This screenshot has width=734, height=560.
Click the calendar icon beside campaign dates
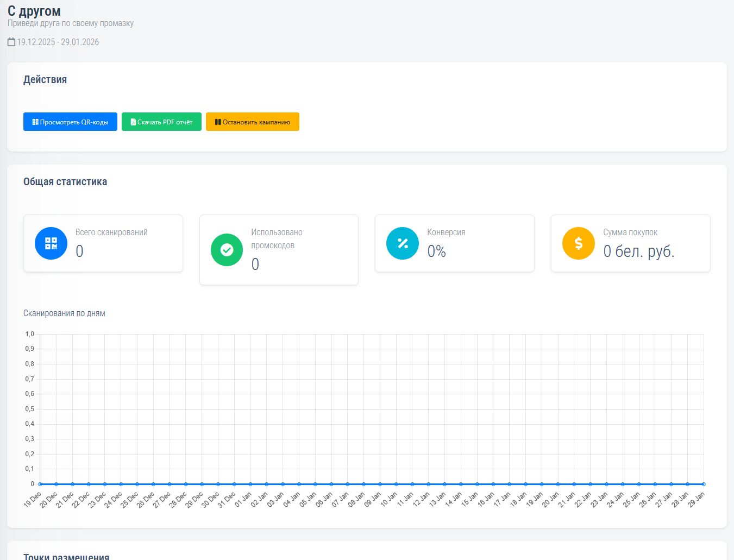[11, 42]
